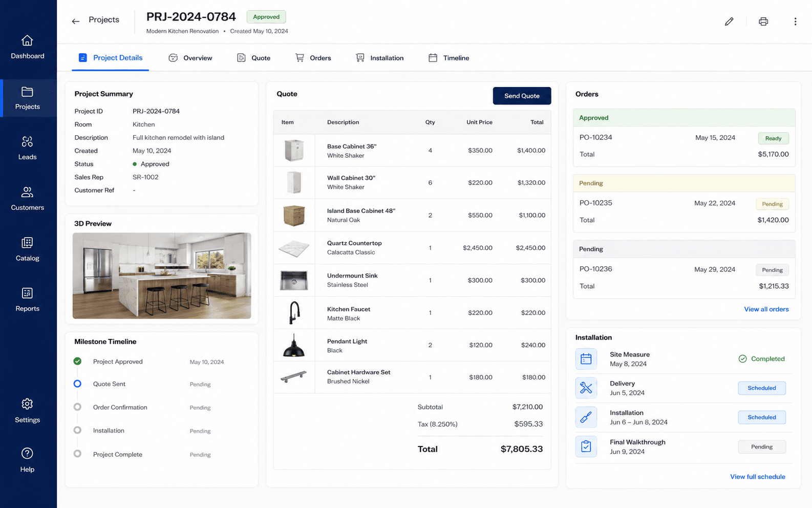Image resolution: width=812 pixels, height=508 pixels.
Task: Click the Description column header
Action: pos(343,122)
